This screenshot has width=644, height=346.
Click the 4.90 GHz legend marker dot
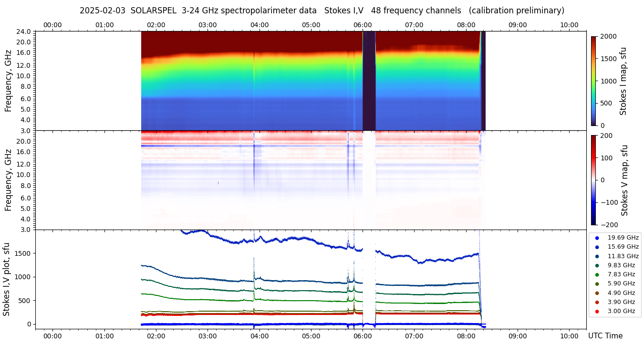tap(597, 293)
